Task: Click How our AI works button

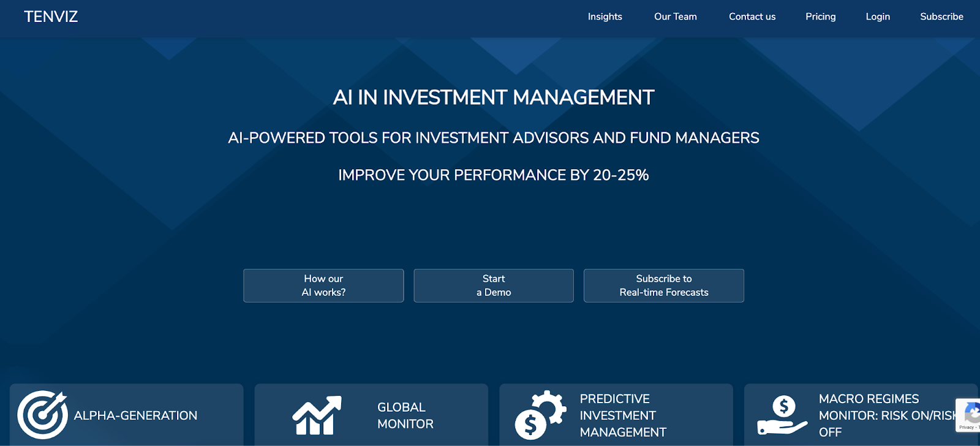Action: [323, 285]
